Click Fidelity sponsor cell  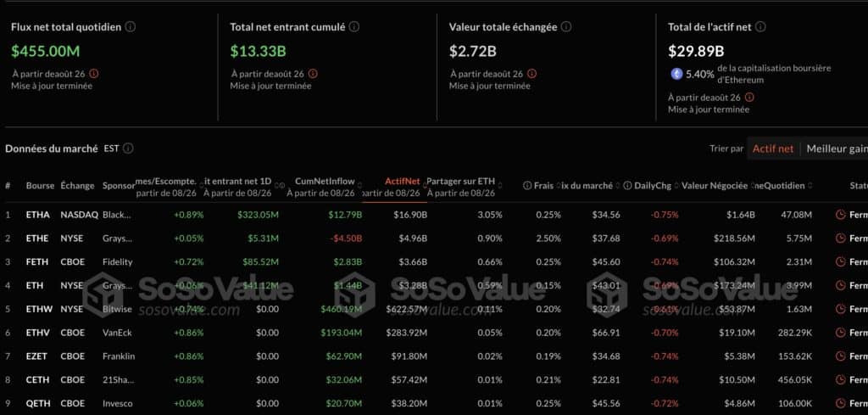pyautogui.click(x=117, y=262)
